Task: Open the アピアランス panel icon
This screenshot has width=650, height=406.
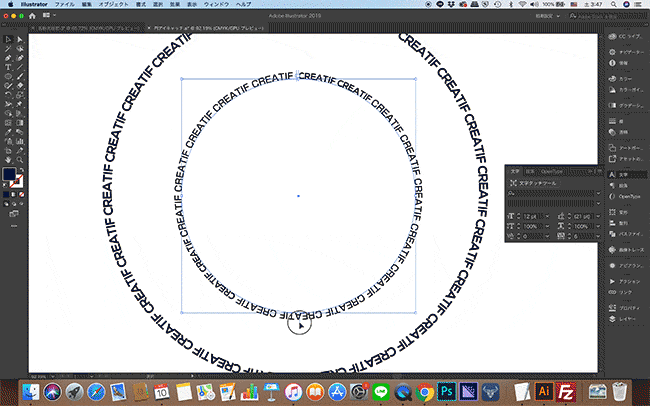Action: pos(612,265)
